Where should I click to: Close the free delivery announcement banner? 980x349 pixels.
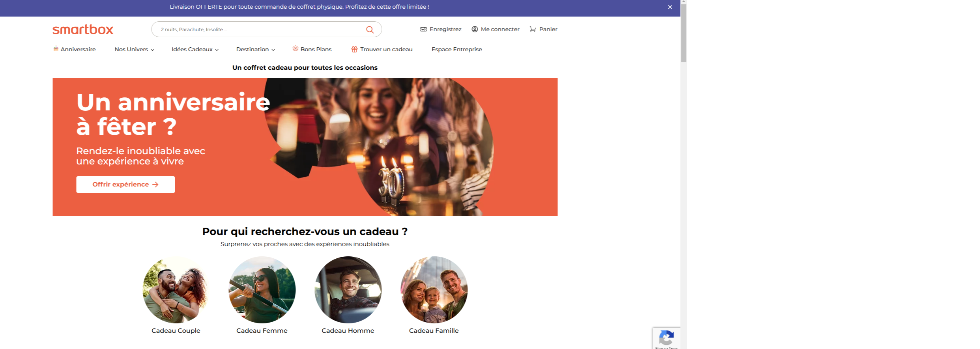point(670,7)
